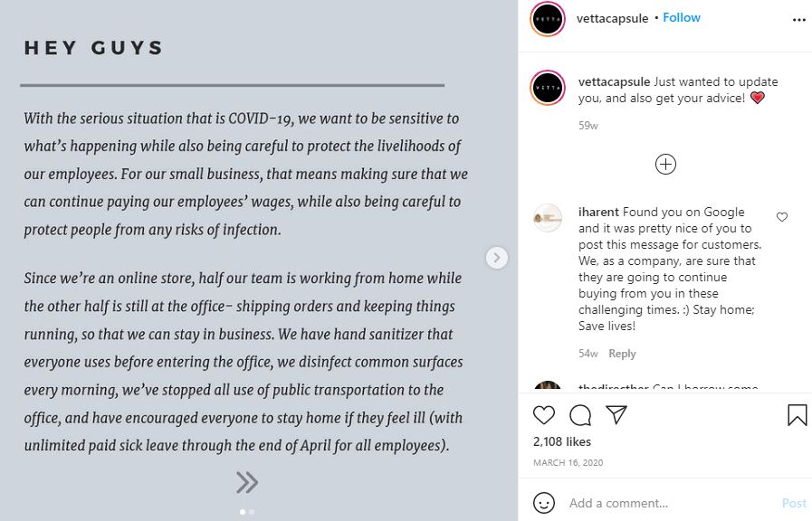Open the three-dot more options menu
This screenshot has width=812, height=521.
(x=798, y=19)
